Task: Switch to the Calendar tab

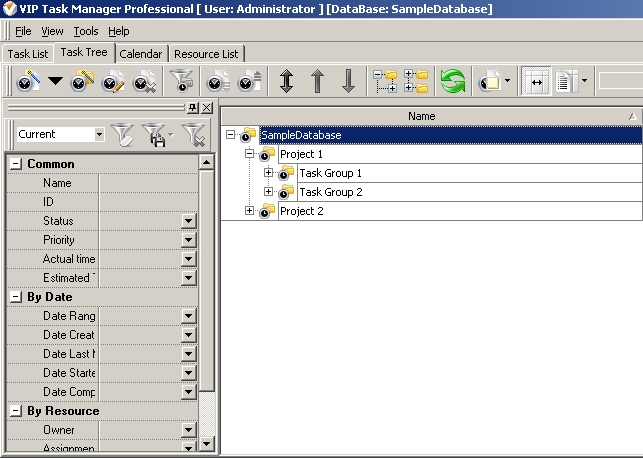Action: coord(140,54)
